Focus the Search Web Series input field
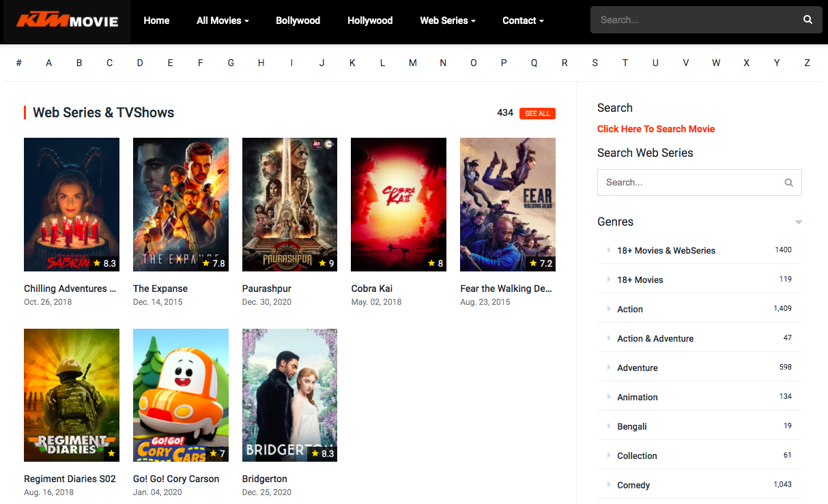Viewport: 828px width, 504px height. pos(688,183)
